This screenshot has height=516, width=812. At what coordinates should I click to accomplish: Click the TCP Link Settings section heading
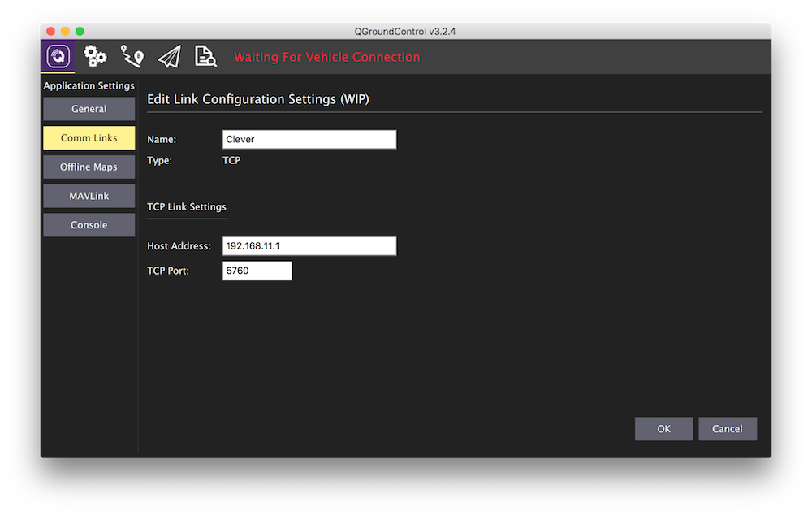point(186,207)
